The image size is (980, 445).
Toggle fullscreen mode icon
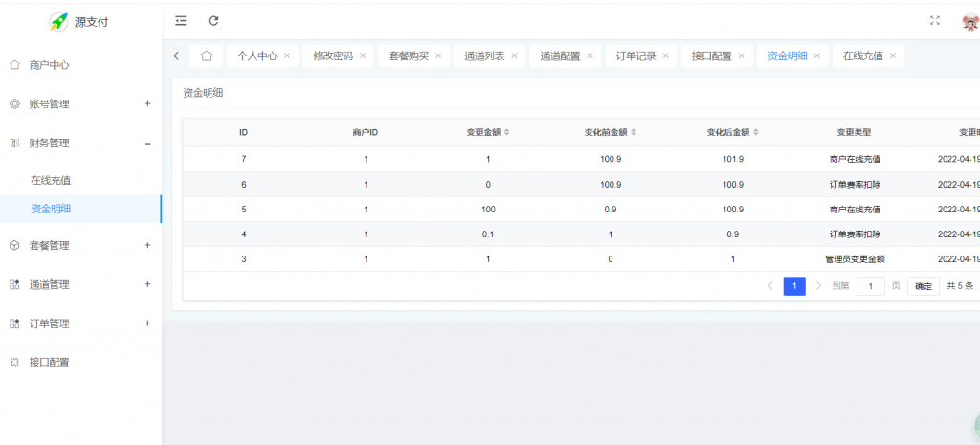coord(935,21)
